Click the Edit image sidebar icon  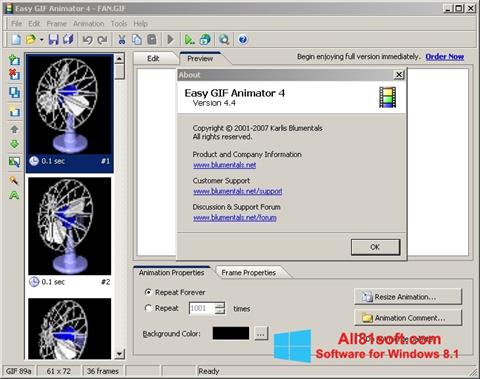14,162
